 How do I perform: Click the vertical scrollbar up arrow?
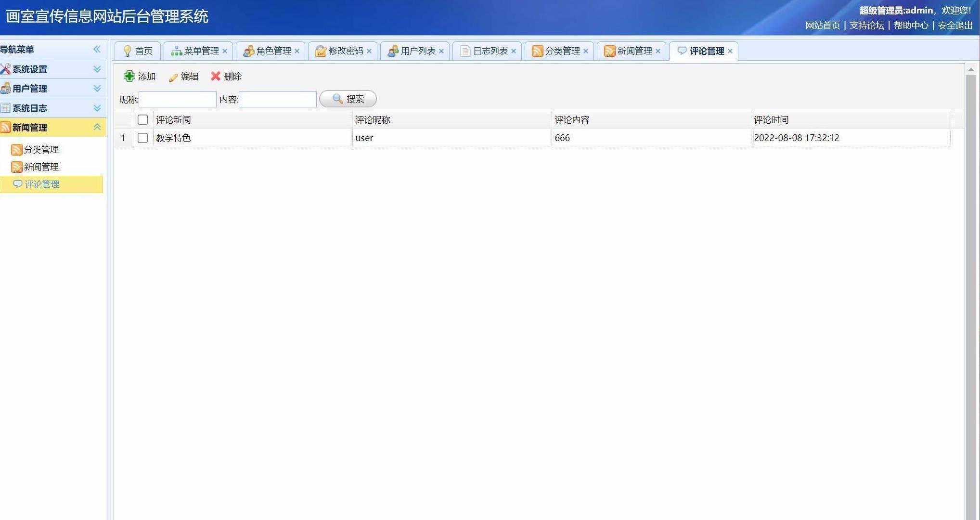(x=971, y=70)
